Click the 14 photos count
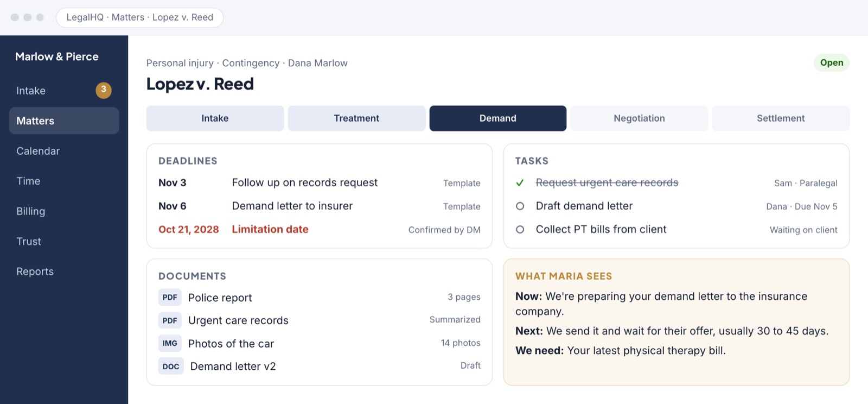Image resolution: width=868 pixels, height=404 pixels. click(461, 343)
